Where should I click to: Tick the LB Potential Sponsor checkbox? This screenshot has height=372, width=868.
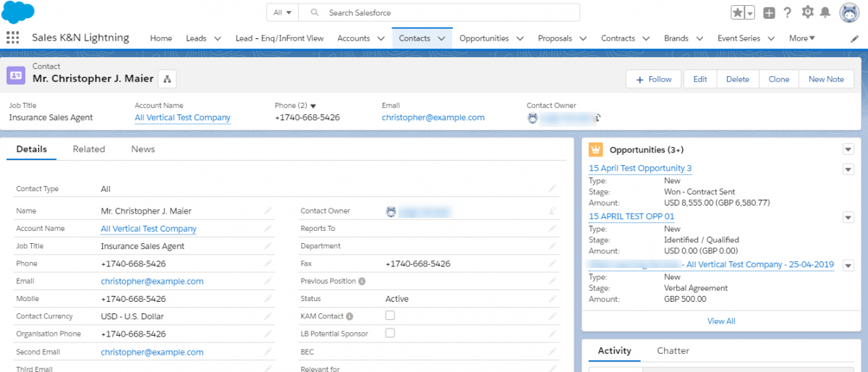390,333
